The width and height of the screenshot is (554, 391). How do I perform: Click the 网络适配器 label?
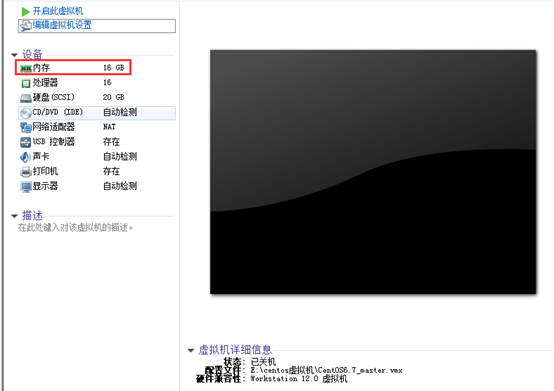pos(54,127)
